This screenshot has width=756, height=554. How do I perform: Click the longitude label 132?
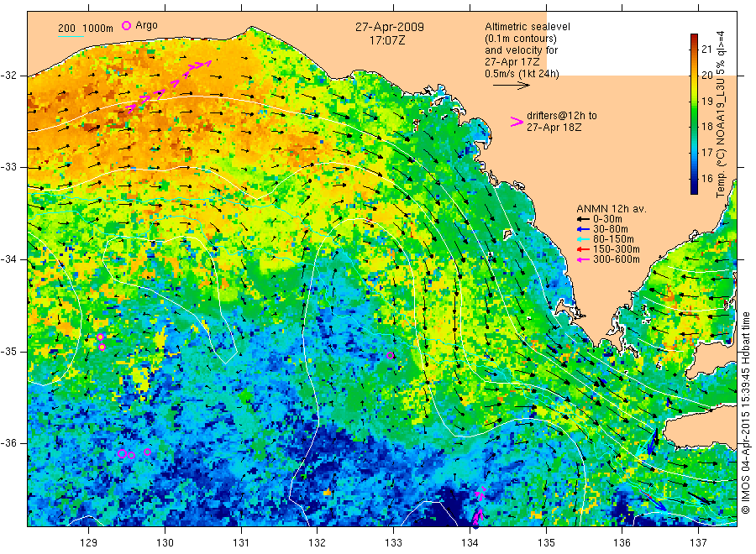(x=318, y=543)
